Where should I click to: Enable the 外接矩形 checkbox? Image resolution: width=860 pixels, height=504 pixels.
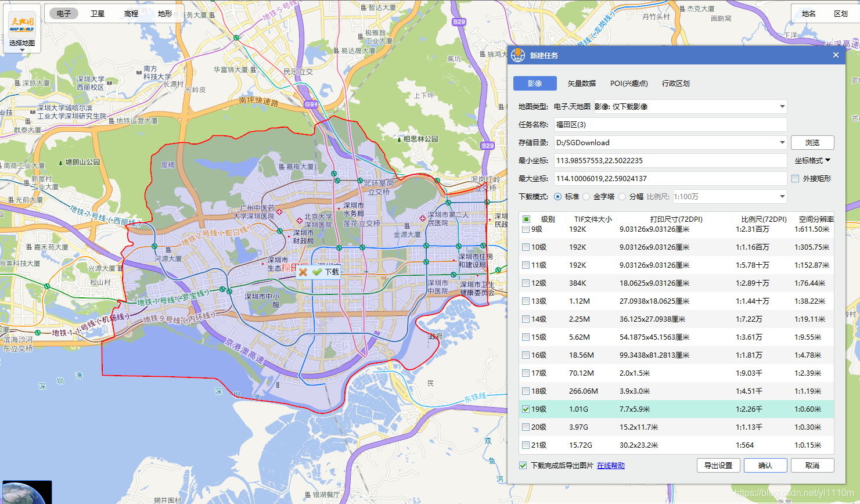pyautogui.click(x=796, y=178)
